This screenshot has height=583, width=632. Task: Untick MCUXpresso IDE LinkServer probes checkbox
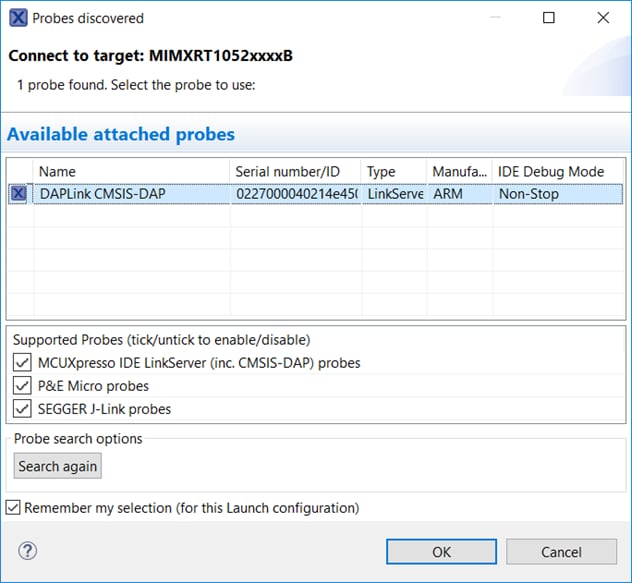click(x=22, y=363)
